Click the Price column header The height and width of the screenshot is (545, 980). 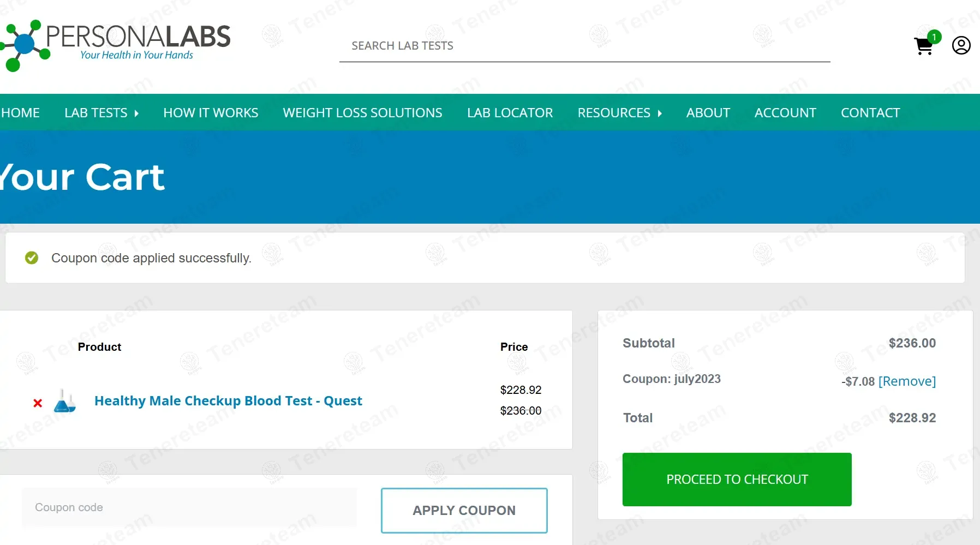point(514,347)
